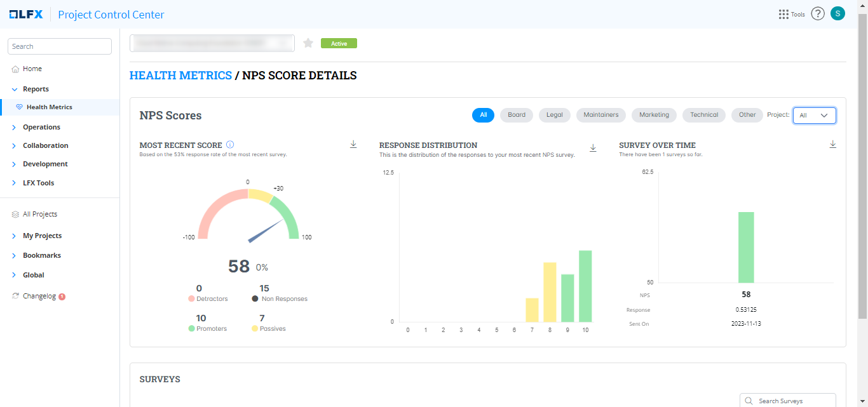Click the Health Metrics breadcrumb link
Image resolution: width=868 pixels, height=407 pixels.
[180, 76]
